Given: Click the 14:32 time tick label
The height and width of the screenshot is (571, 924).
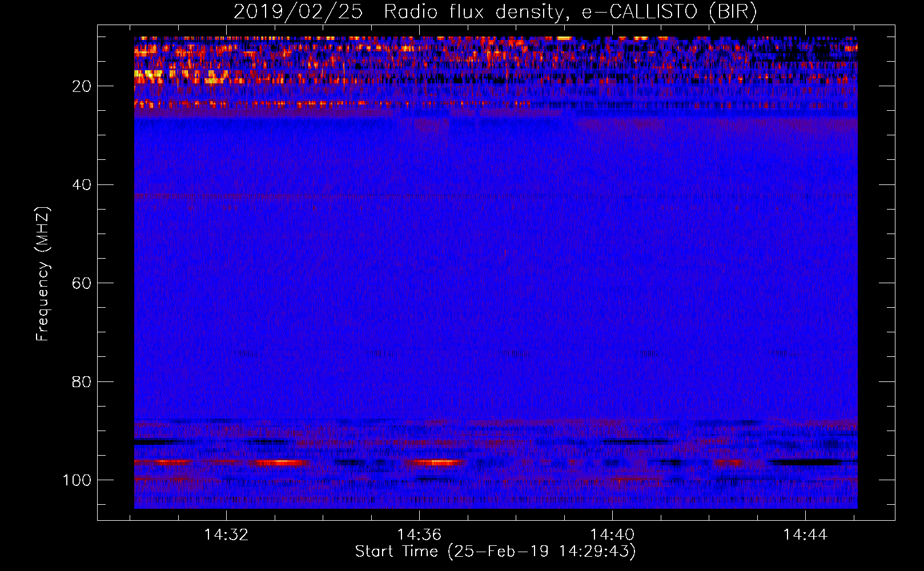Looking at the screenshot, I should [x=226, y=535].
